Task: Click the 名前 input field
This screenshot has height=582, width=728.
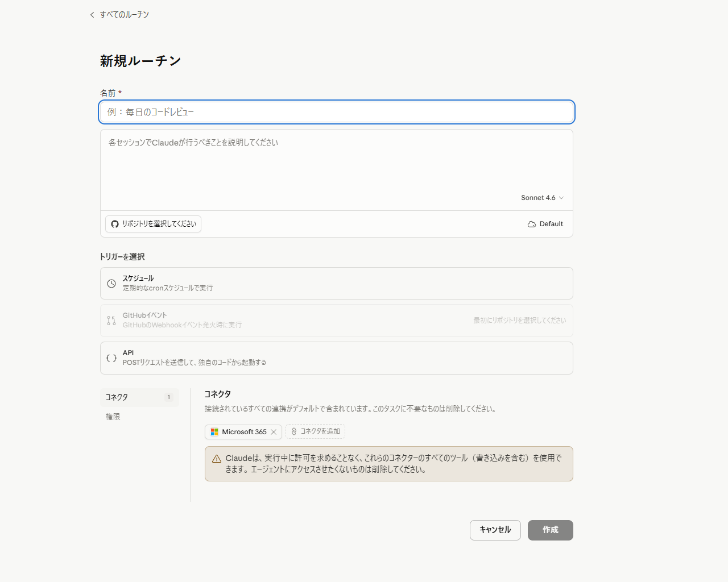Action: coord(337,112)
